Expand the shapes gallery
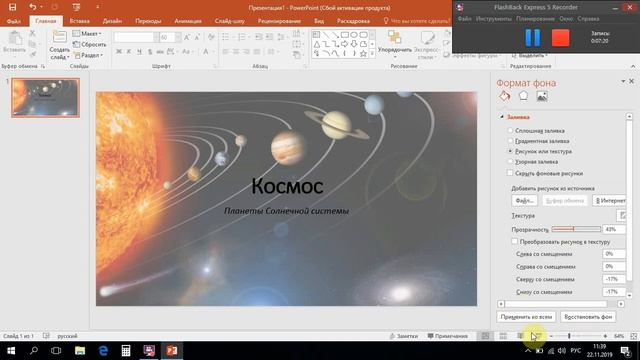The height and width of the screenshot is (360, 640). coord(372,53)
